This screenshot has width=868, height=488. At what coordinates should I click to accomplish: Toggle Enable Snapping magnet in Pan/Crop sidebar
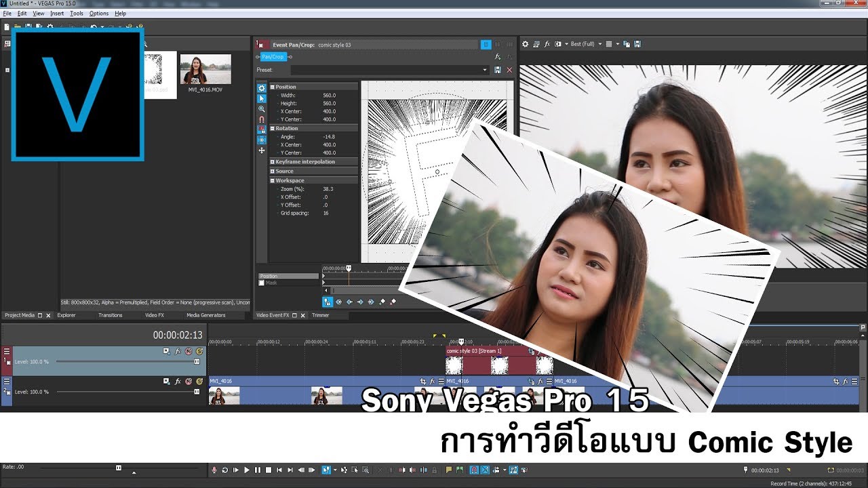pos(262,119)
